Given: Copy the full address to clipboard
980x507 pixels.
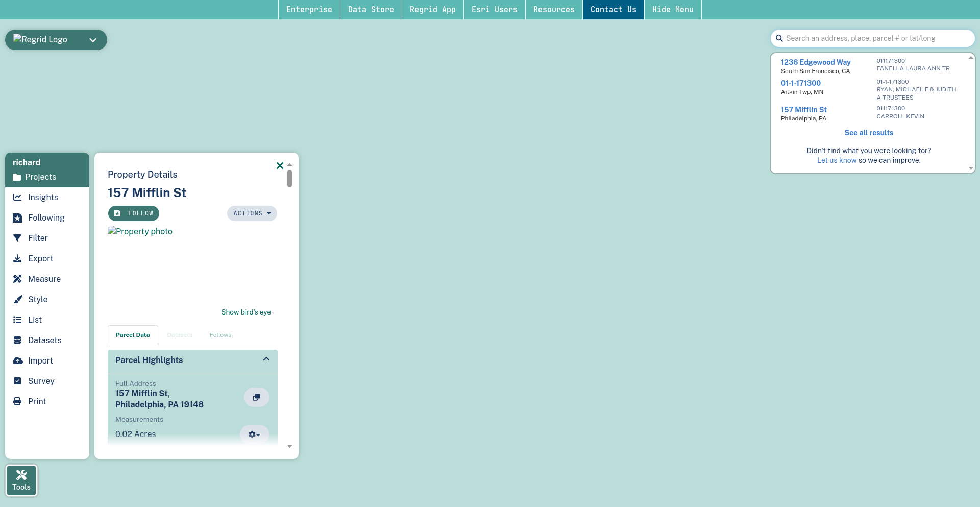Looking at the screenshot, I should (256, 397).
